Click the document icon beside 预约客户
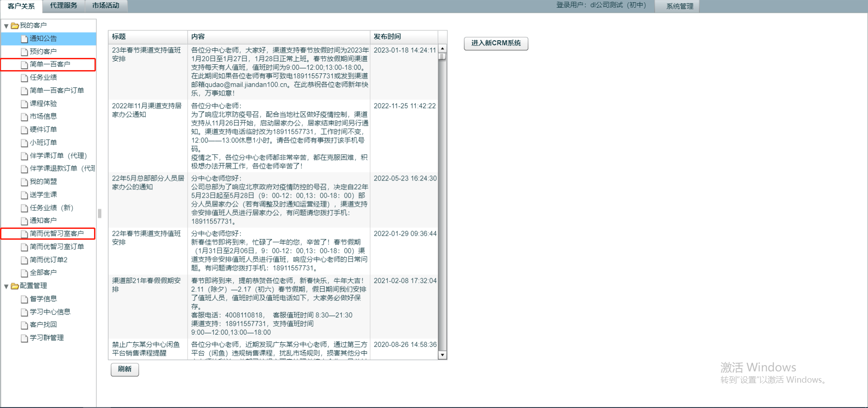 [x=24, y=52]
